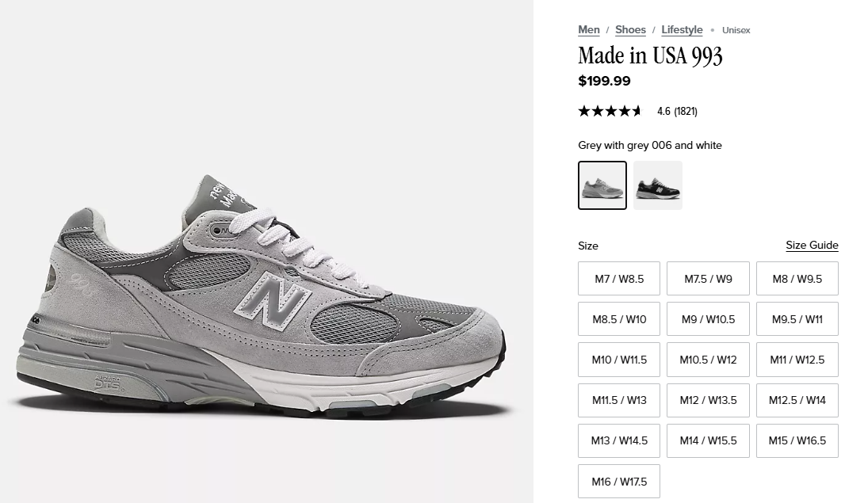Select size M16 / W17.5

click(x=619, y=481)
